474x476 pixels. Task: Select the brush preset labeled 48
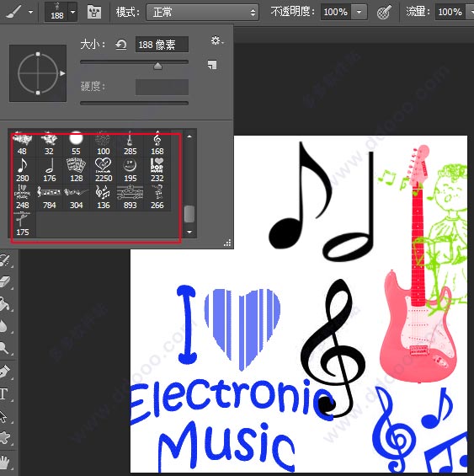22,143
